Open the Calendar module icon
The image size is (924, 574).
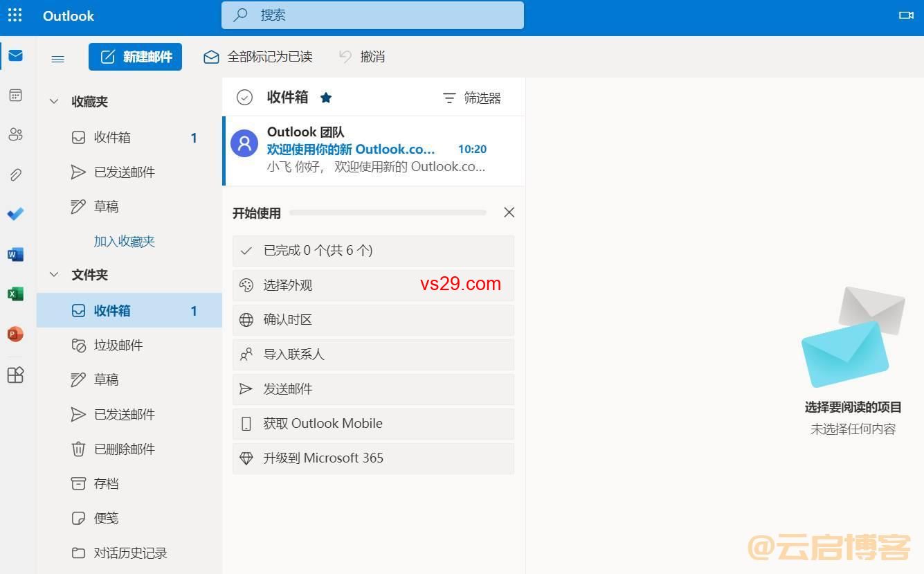15,96
